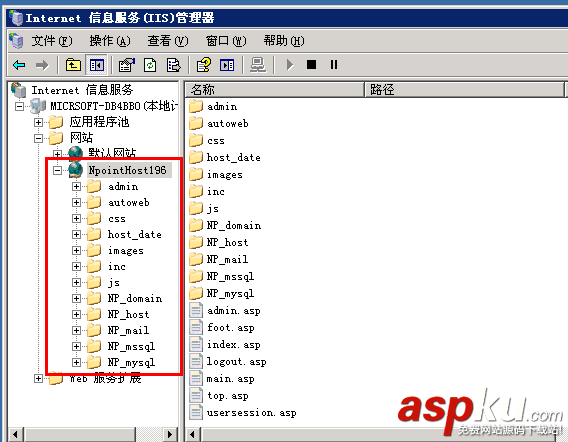Screen dimensions: 568x442
Task: Select NP_mssql folder in the list pane
Action: (230, 276)
